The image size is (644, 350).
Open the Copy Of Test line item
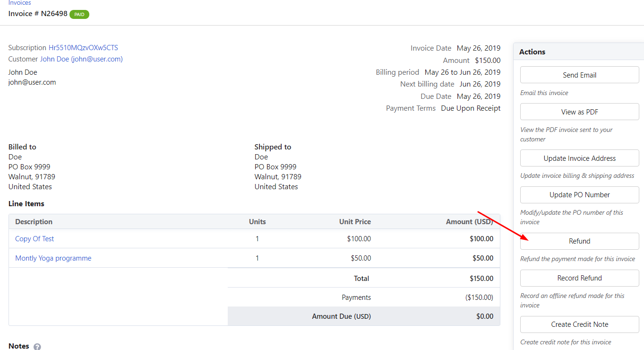pyautogui.click(x=34, y=239)
